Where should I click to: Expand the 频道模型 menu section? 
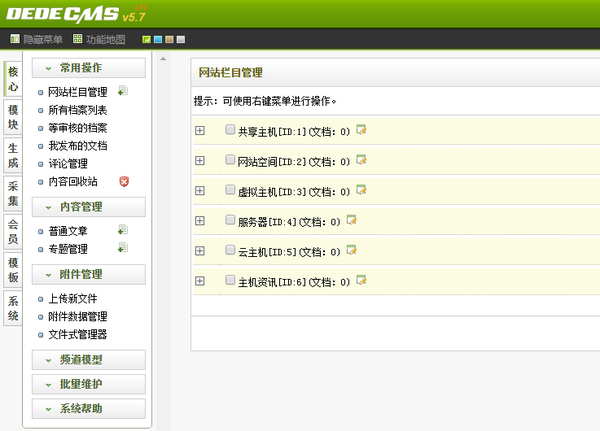point(89,360)
